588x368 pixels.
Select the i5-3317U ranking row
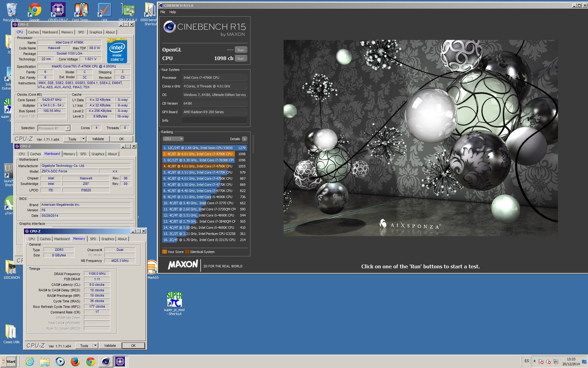[x=204, y=240]
